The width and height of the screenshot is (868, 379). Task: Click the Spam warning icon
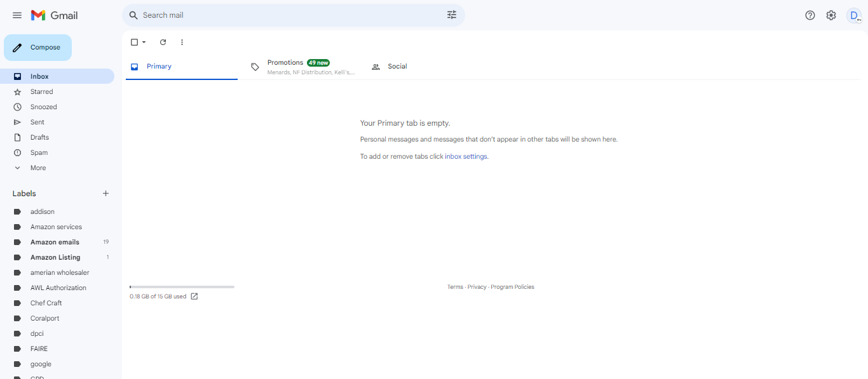coord(18,153)
